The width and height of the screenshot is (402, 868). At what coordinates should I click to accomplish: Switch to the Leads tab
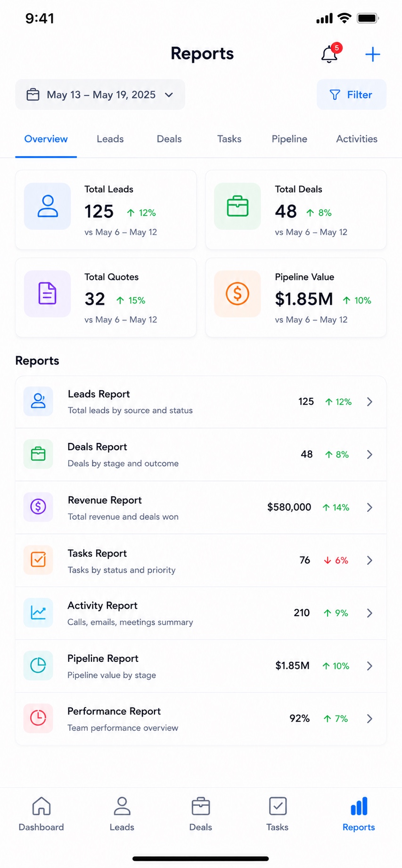point(110,139)
